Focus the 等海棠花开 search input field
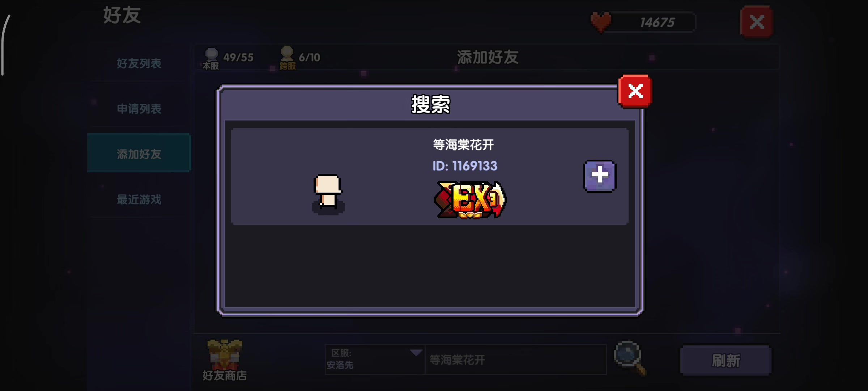868x391 pixels. tap(516, 360)
